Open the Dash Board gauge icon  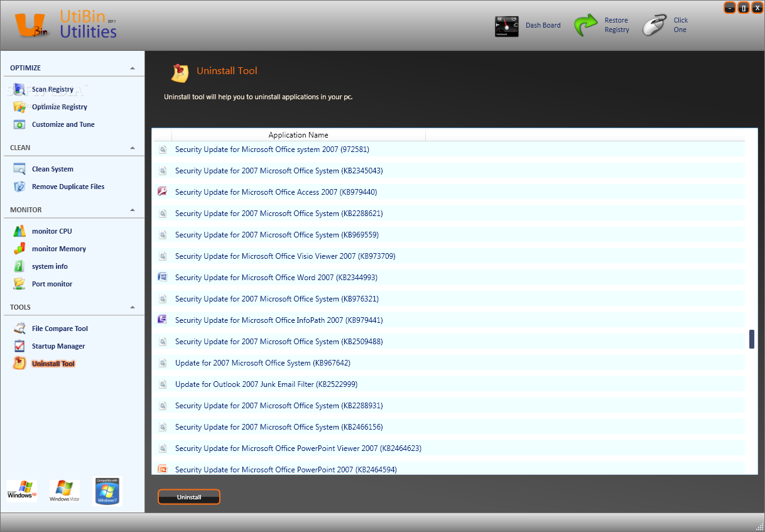[x=507, y=26]
